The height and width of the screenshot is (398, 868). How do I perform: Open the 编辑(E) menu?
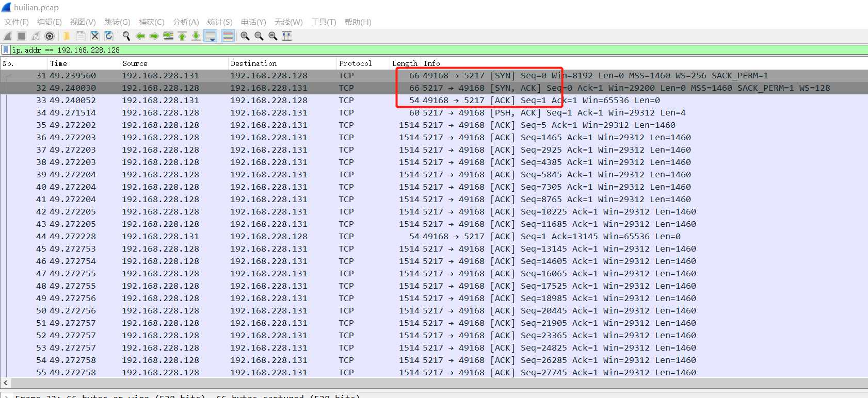(50, 22)
